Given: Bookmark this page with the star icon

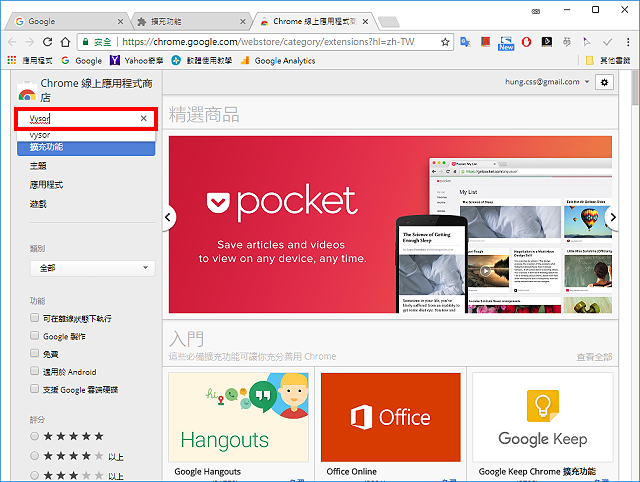Looking at the screenshot, I should pyautogui.click(x=445, y=42).
